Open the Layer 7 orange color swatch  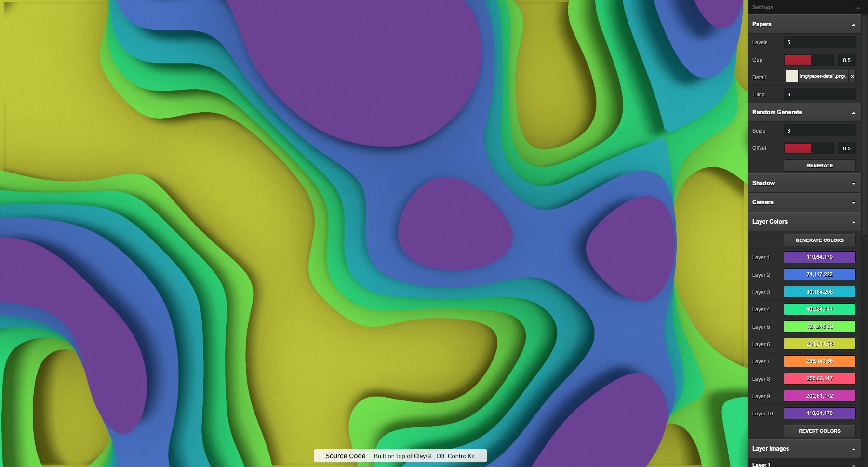click(819, 361)
